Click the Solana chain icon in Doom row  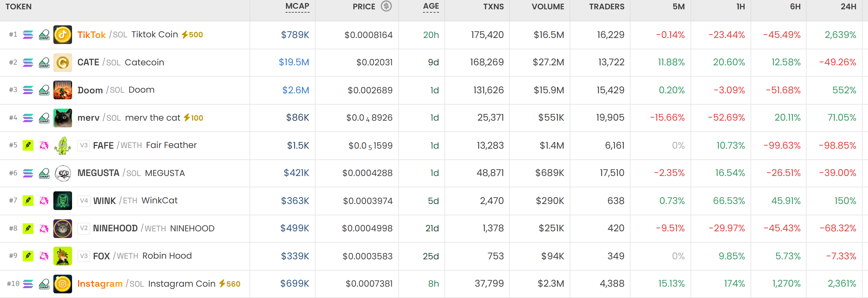(28, 90)
